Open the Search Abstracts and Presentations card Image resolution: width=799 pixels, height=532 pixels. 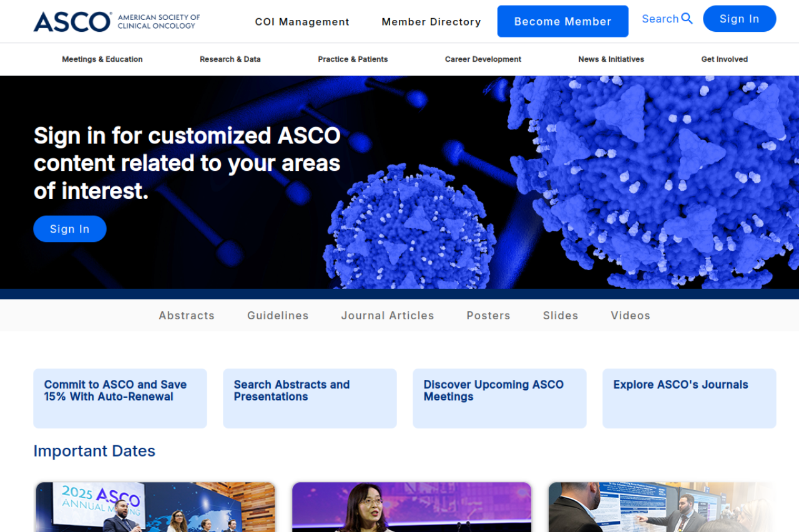[310, 399]
